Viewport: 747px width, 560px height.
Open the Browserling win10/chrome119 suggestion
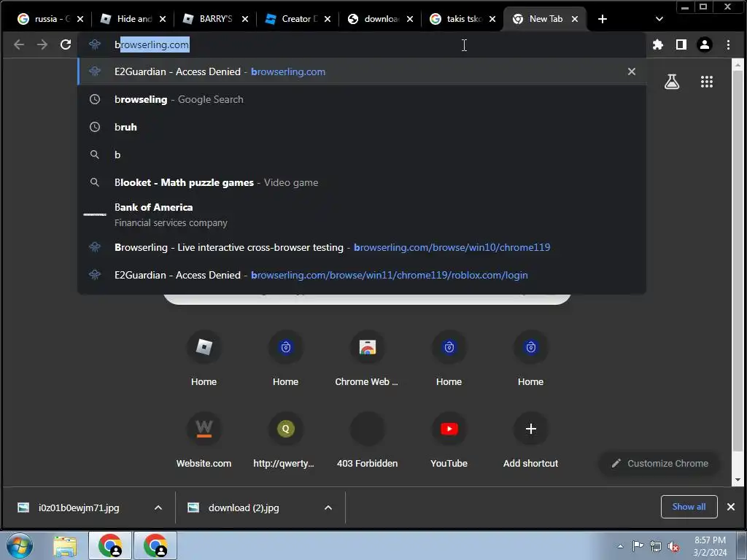tap(362, 247)
